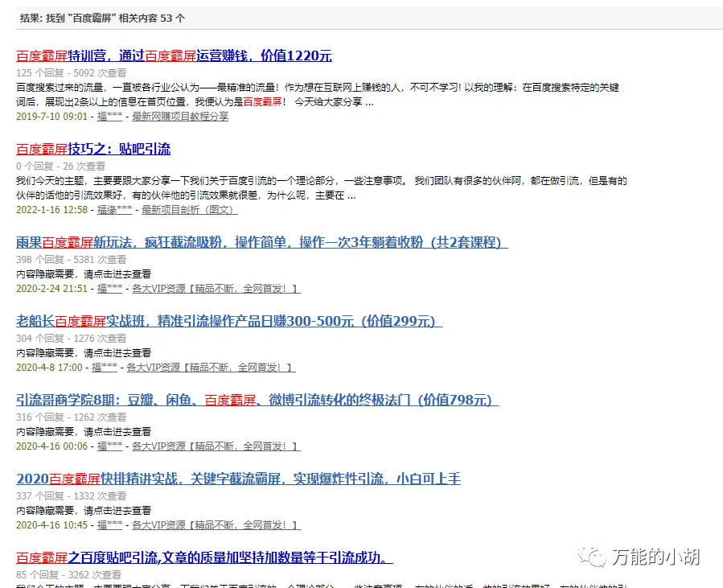
Task: Open '各大VIP资源' forum link under the 2020-4-16 00:06 post
Action: coord(216,446)
